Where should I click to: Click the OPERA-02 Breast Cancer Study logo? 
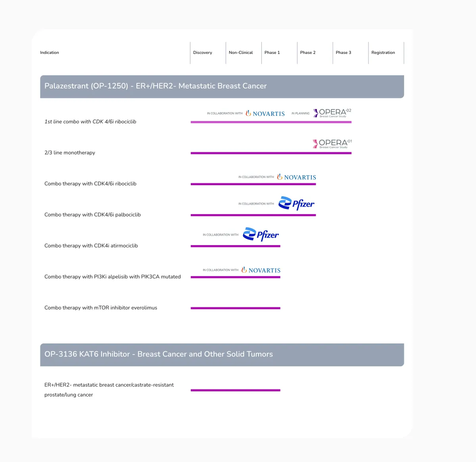332,113
